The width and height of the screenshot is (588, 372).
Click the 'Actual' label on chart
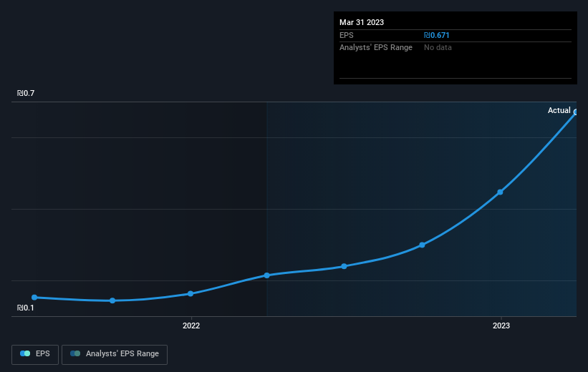coord(559,110)
